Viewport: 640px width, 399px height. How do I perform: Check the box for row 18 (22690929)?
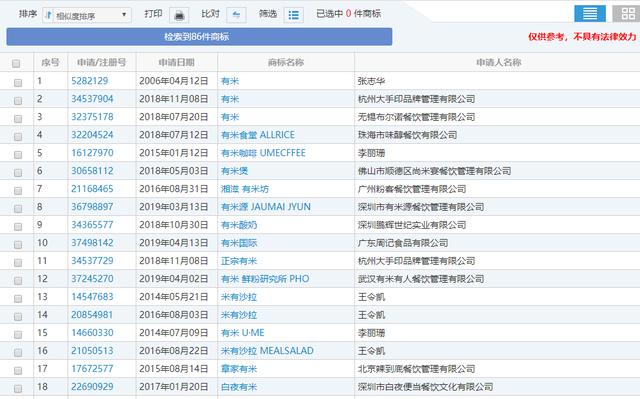18,388
